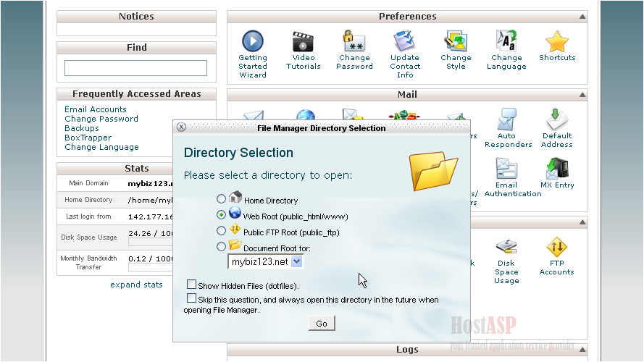Open the Email Accounts link

point(96,109)
